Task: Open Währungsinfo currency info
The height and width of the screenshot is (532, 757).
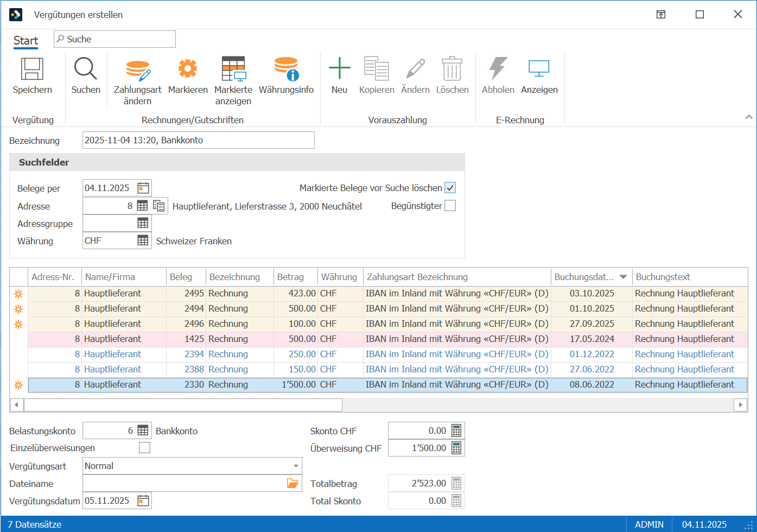Action: (x=286, y=69)
